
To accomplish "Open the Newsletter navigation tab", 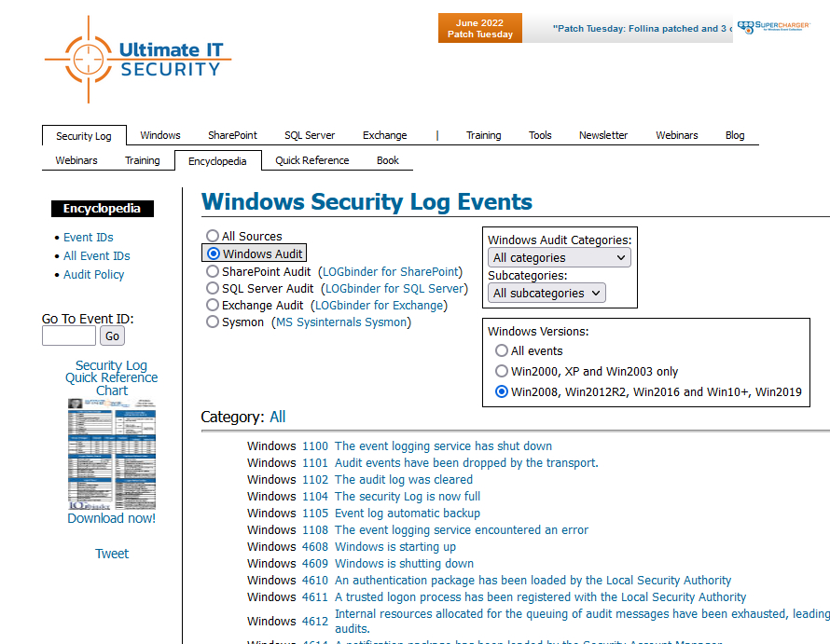I will (603, 135).
